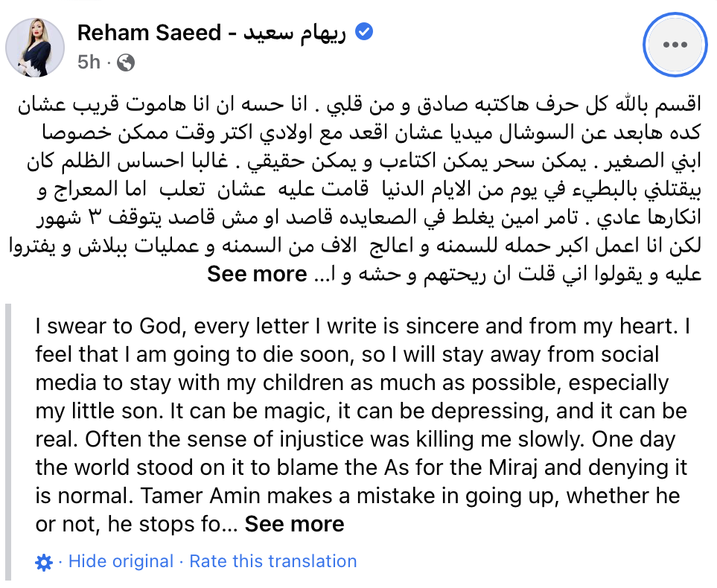Click the Arabic name ريهام سعيد
Viewport: 717px width, 588px height.
295,33
